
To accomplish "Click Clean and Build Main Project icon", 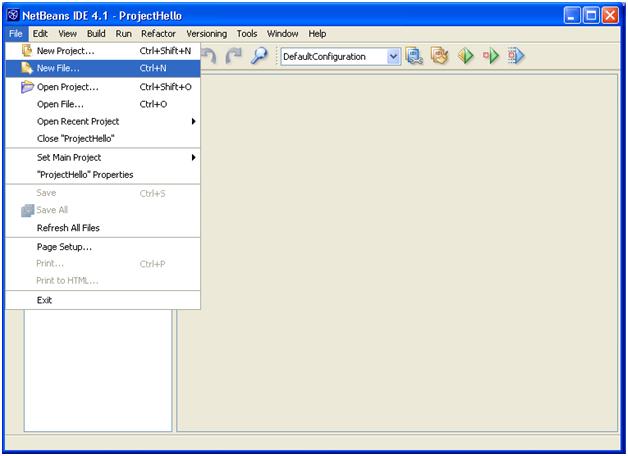I will pyautogui.click(x=440, y=56).
